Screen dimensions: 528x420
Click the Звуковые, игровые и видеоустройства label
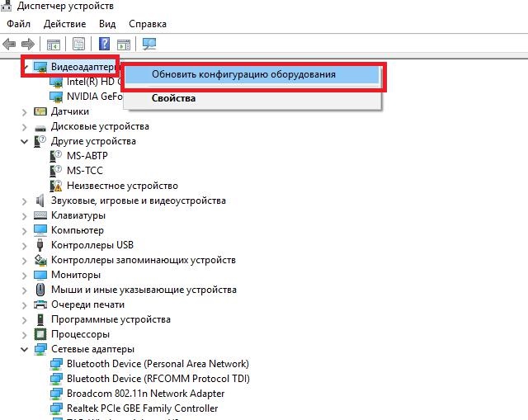(139, 201)
